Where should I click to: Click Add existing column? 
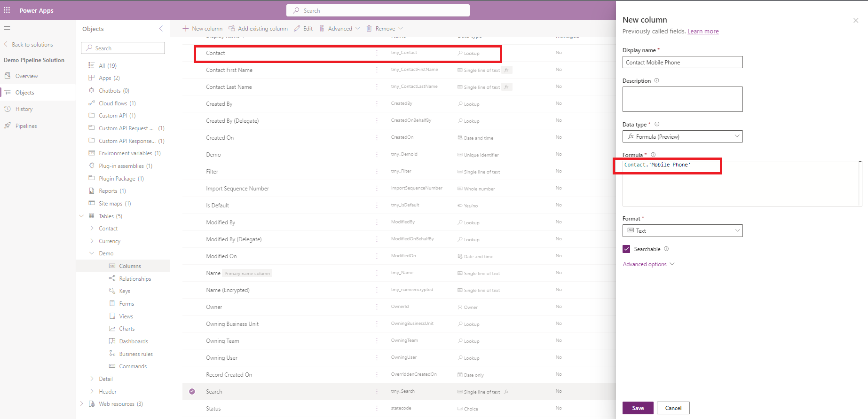click(x=258, y=29)
